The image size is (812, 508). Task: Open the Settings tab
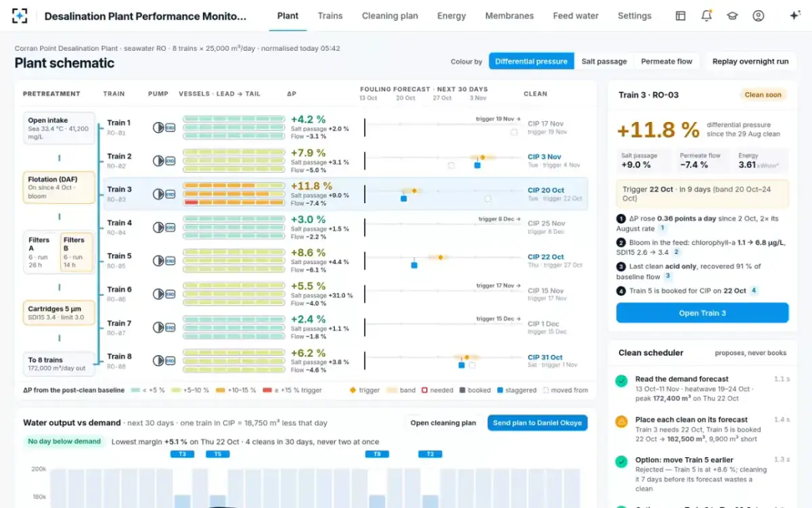coord(635,16)
